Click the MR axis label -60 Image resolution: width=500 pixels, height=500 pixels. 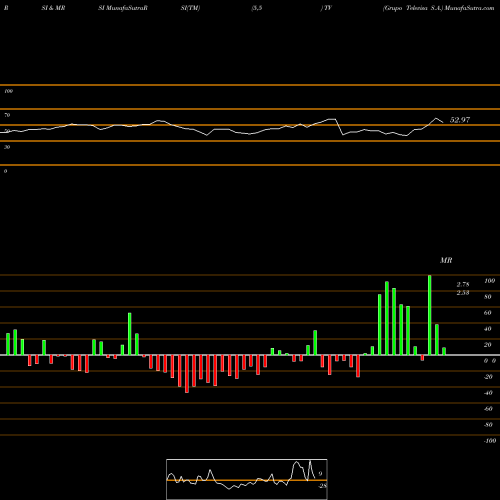click(x=488, y=409)
